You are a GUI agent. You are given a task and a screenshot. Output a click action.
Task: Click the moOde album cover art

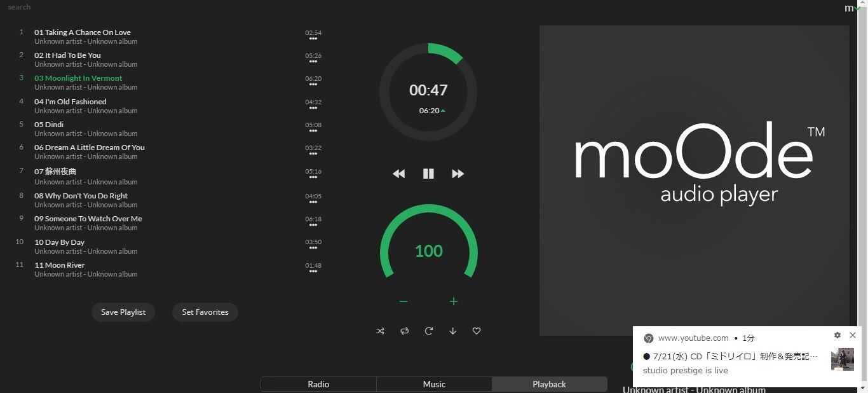(695, 181)
